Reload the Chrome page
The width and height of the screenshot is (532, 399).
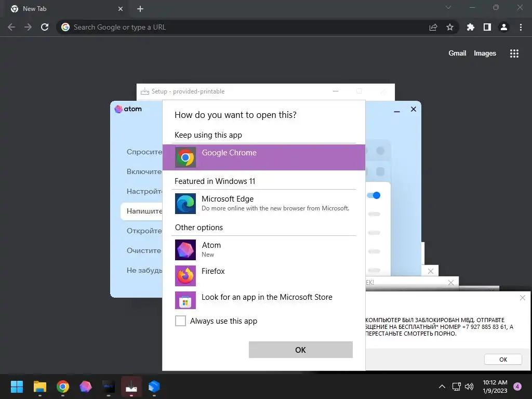(x=45, y=27)
